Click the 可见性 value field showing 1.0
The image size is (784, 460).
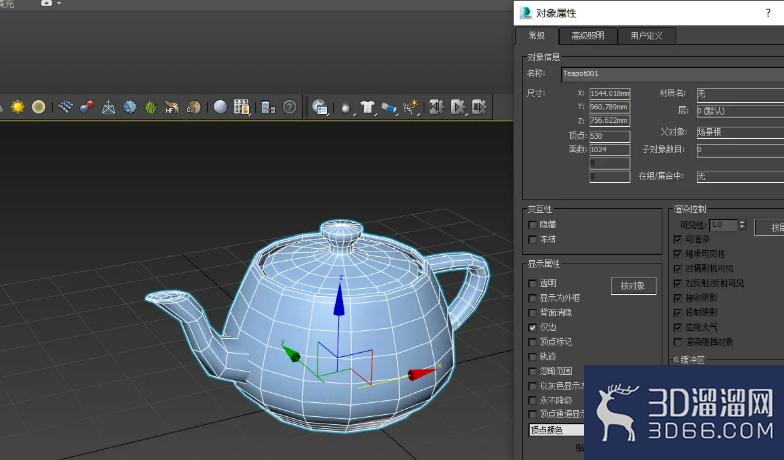pos(724,225)
